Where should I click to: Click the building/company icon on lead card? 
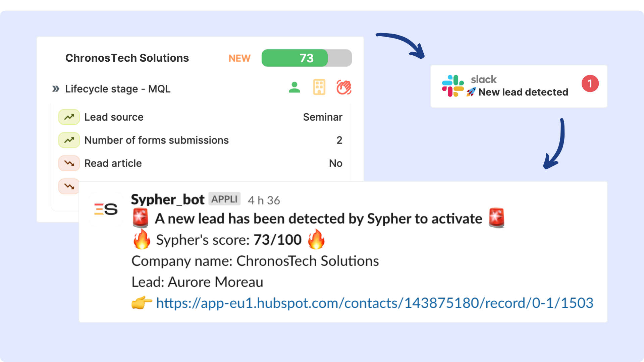pyautogui.click(x=318, y=87)
